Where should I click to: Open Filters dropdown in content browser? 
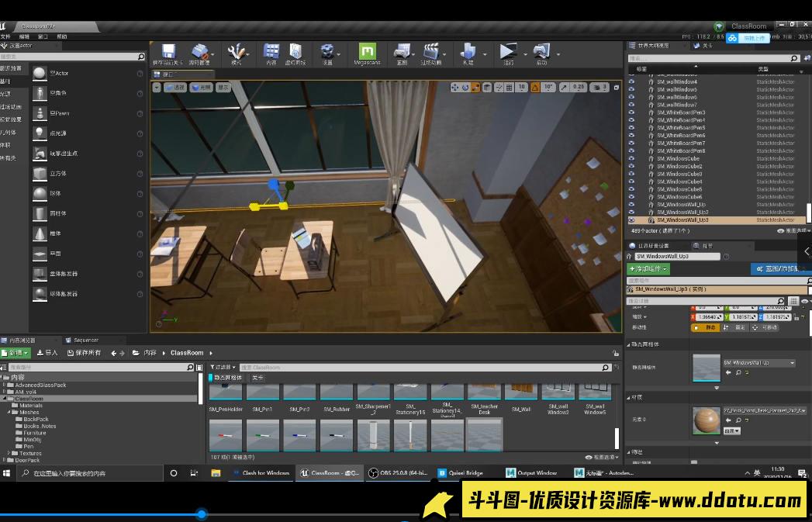(x=223, y=367)
